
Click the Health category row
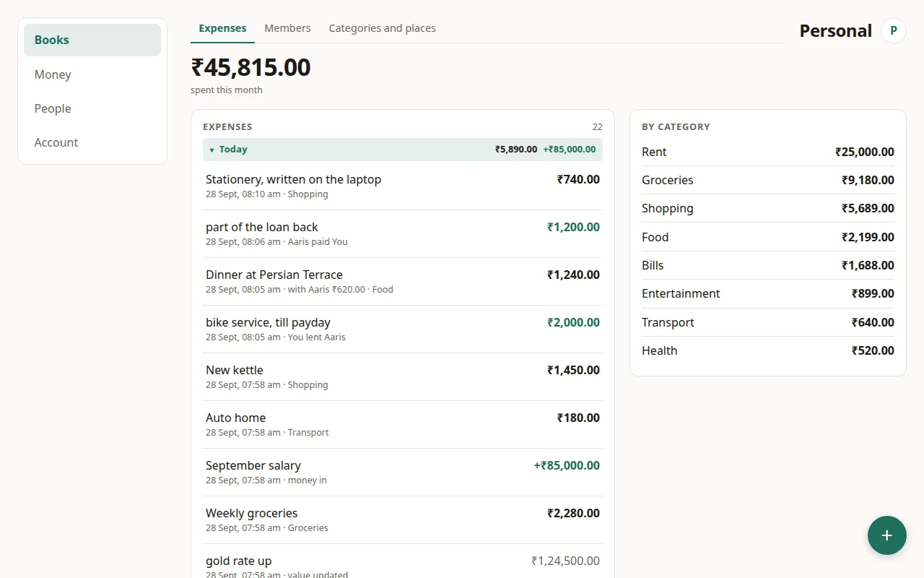coord(768,350)
